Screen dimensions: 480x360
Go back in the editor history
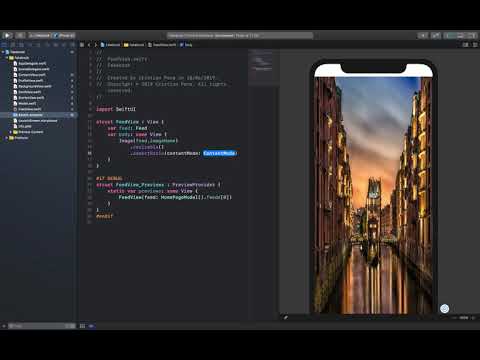[89, 45]
